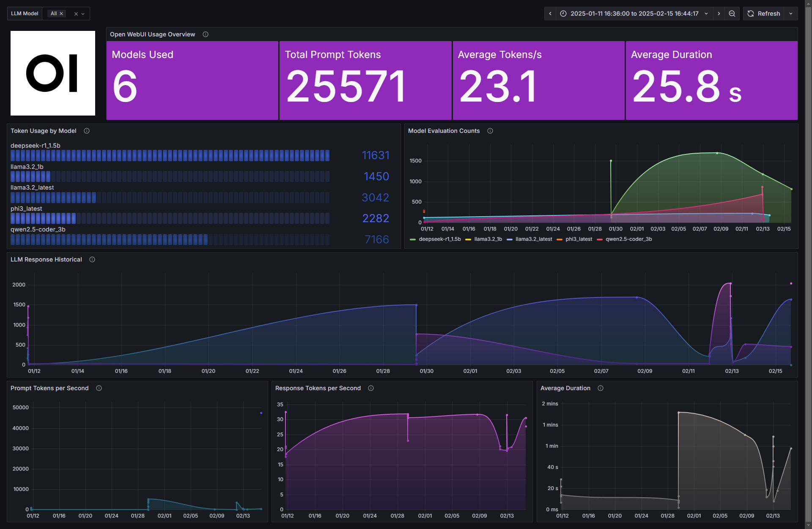Toggle llama3.2_1b series in legend
This screenshot has height=529, width=812.
488,239
